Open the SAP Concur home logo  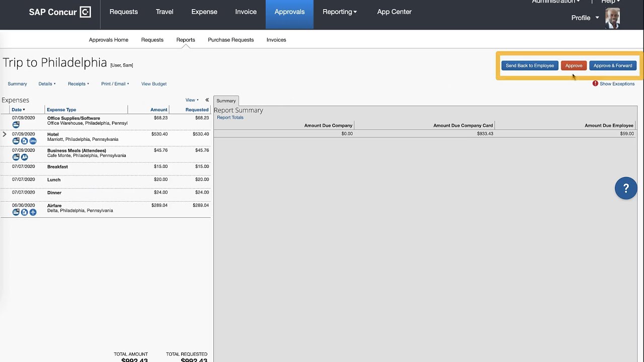(60, 12)
